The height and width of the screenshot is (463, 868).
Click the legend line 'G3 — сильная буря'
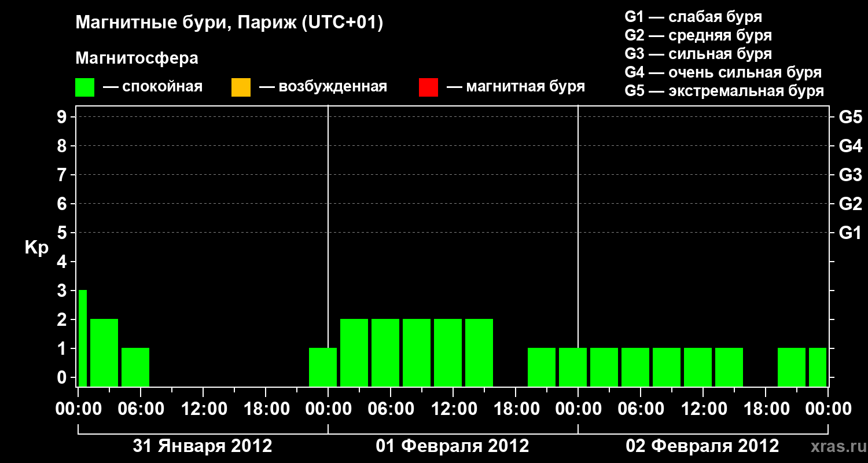click(698, 54)
